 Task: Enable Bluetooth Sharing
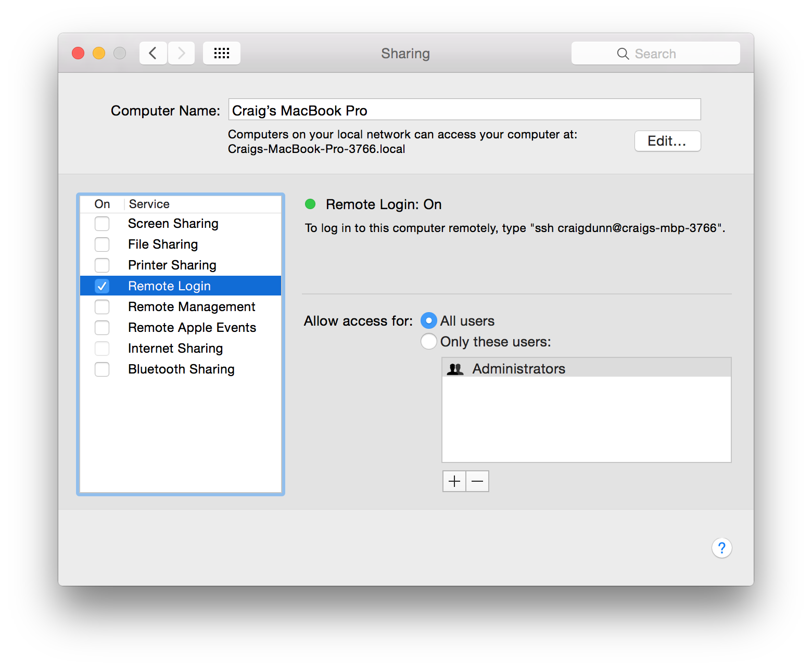point(102,369)
